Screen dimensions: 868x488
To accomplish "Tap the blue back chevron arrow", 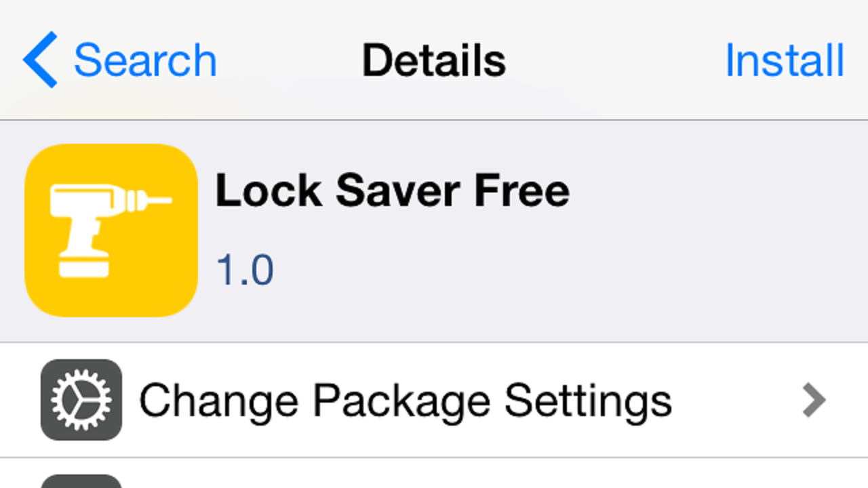I will pos(39,60).
